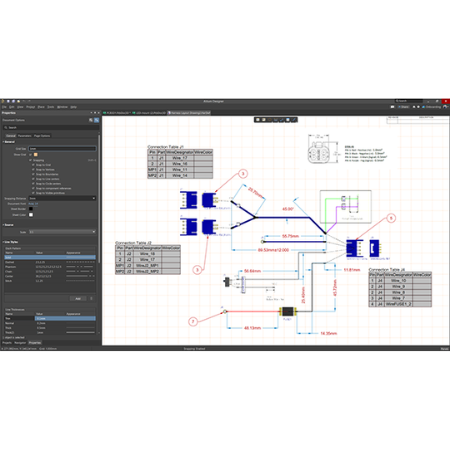Open the Place menu
This screenshot has height=450, width=450.
click(41, 107)
